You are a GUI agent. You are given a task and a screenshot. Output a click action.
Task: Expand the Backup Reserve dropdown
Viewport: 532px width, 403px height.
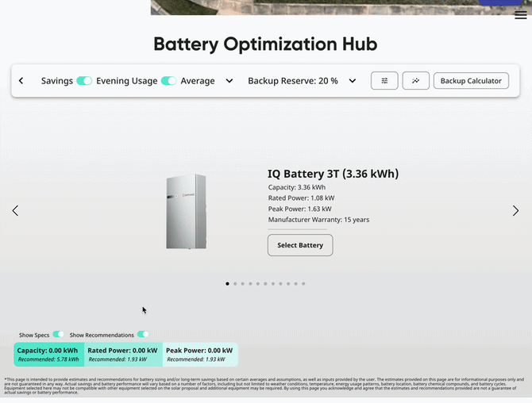[x=353, y=81]
